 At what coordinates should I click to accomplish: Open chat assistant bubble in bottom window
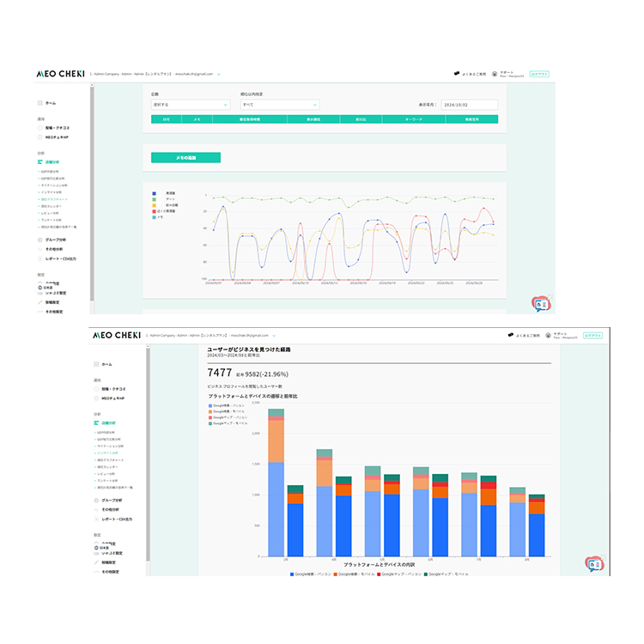[594, 564]
